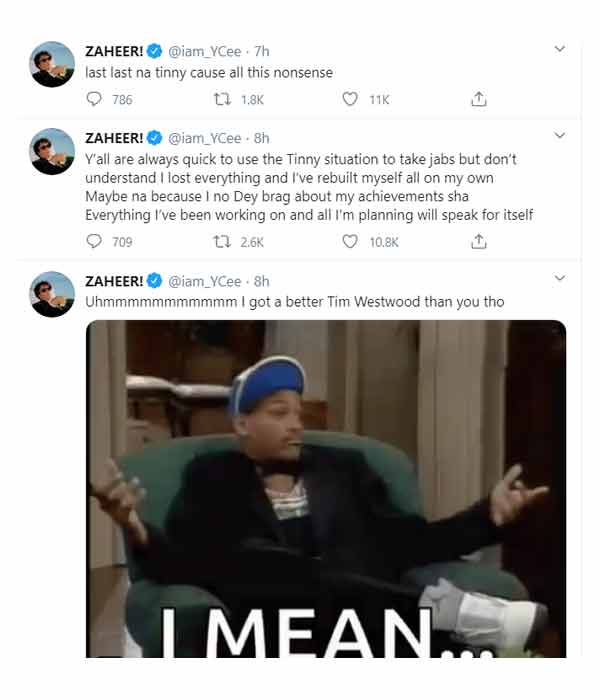Share the 'Tinny situation' tweet
Viewport: 600px width, 700px height.
pos(479,241)
